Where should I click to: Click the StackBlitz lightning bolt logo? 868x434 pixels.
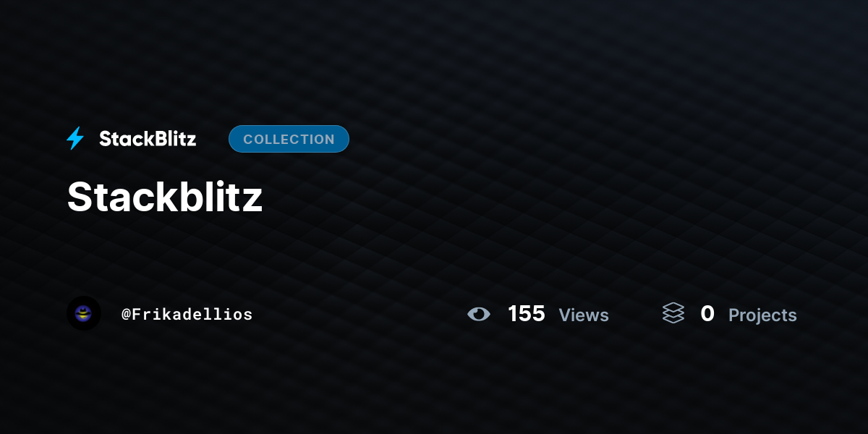point(75,138)
